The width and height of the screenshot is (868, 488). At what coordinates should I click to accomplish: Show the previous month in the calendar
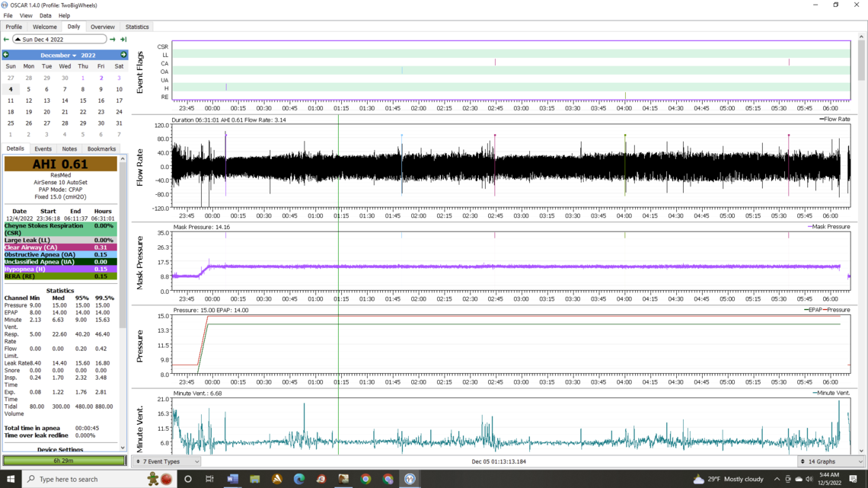coord(6,55)
